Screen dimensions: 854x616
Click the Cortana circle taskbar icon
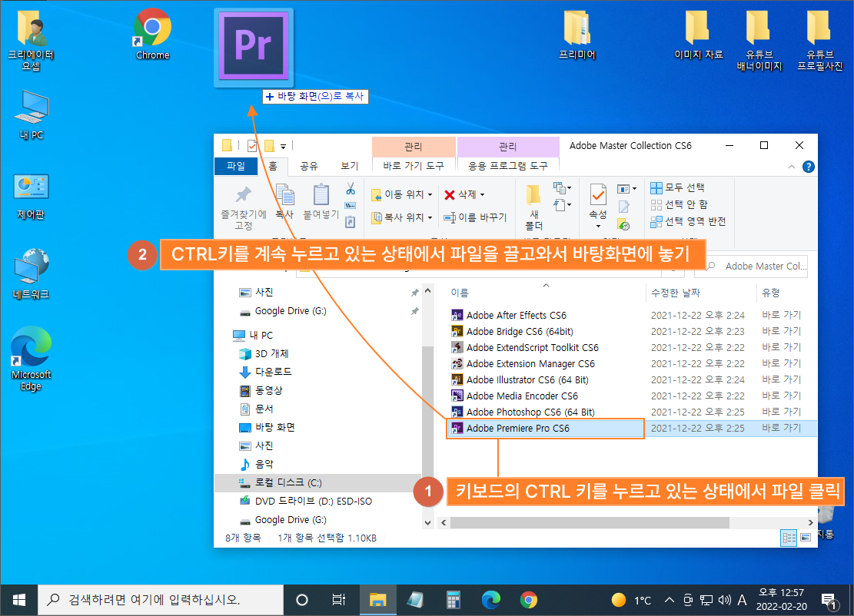coord(302,600)
